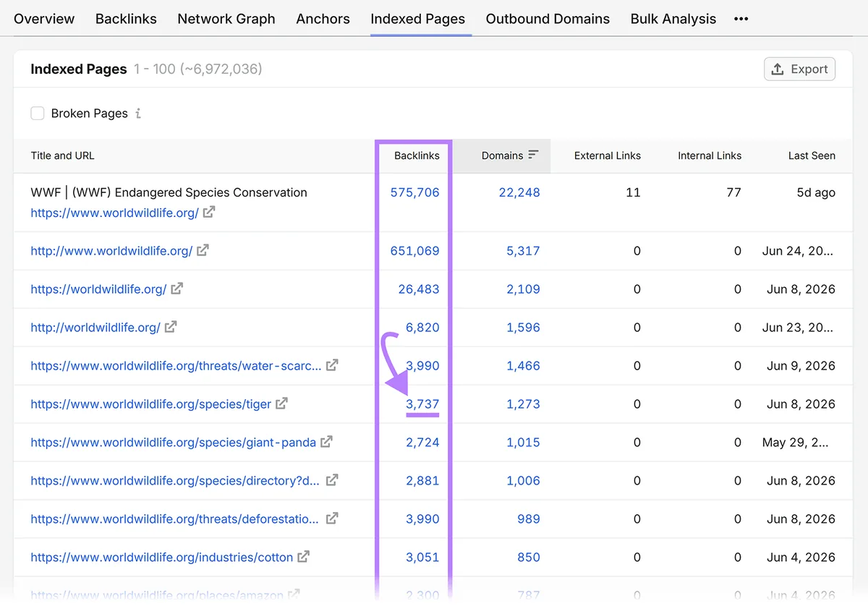Click backlinks count 6,820

click(x=422, y=328)
